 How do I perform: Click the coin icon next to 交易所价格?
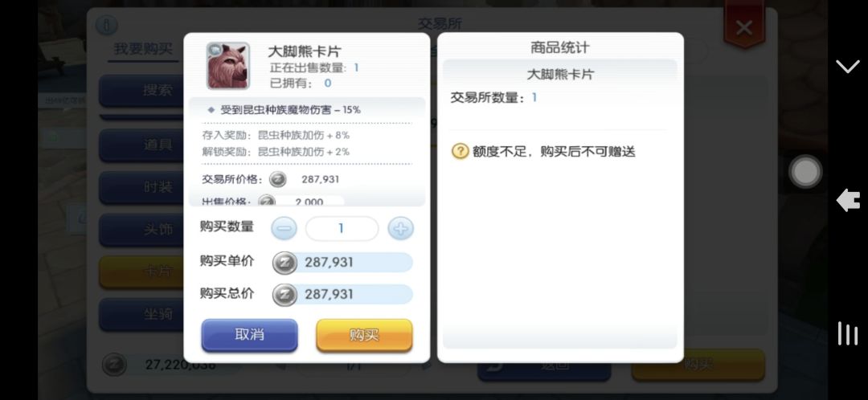[x=278, y=179]
